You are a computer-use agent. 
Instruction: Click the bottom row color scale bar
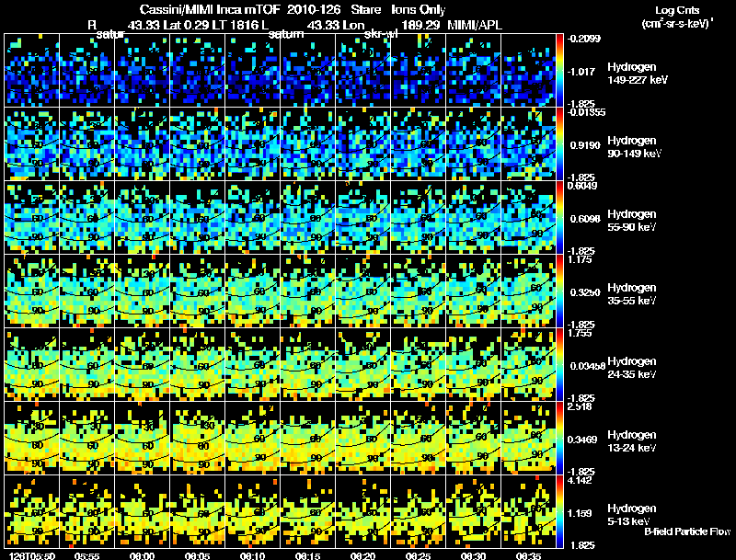pyautogui.click(x=559, y=511)
